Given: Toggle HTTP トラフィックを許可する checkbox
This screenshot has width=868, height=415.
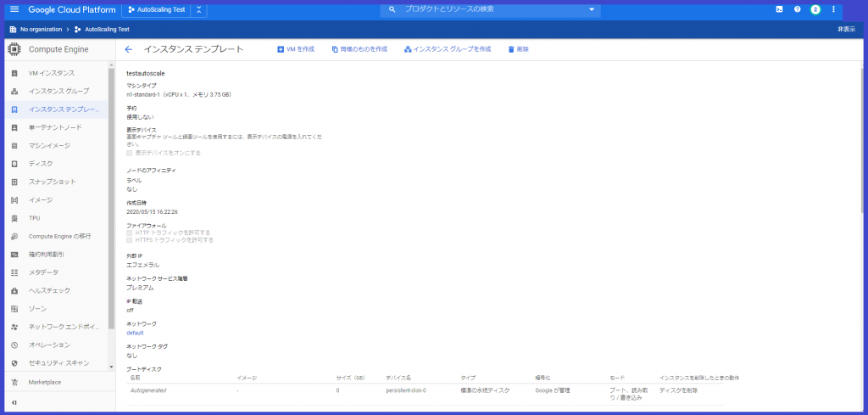Looking at the screenshot, I should pos(130,233).
